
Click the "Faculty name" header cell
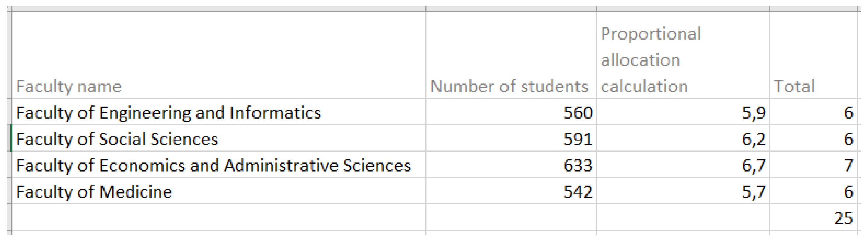tap(218, 56)
